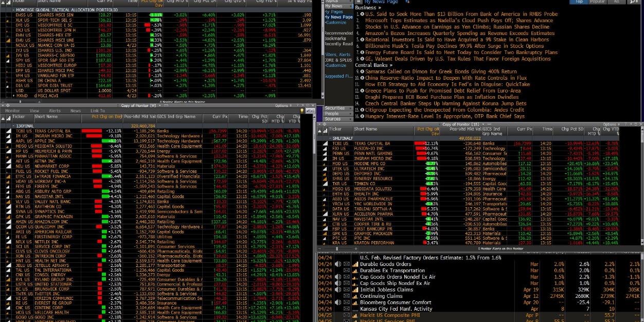This screenshot has height=322, width=644.
Task: Open headline about Microsoft Tops Estimates
Action: click(459, 21)
